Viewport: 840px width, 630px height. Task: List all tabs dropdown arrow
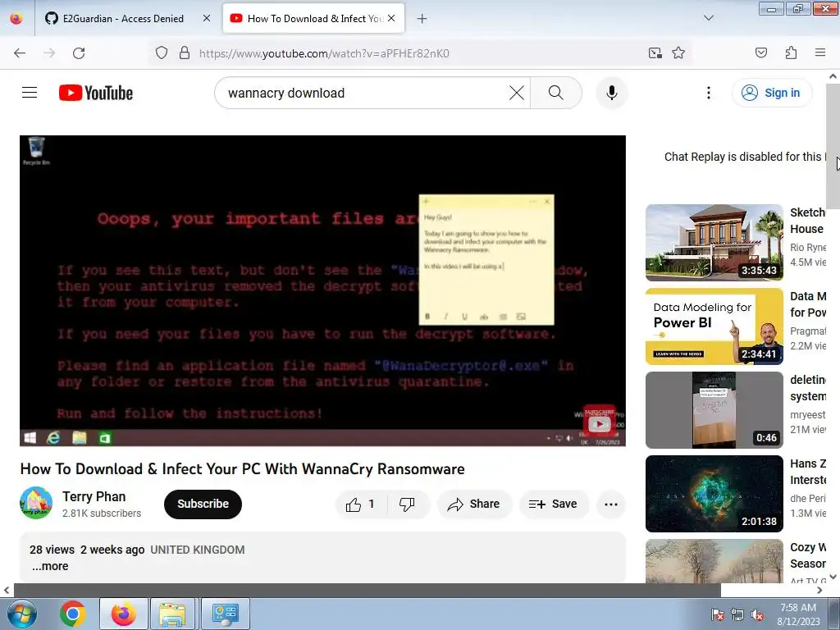tap(708, 18)
